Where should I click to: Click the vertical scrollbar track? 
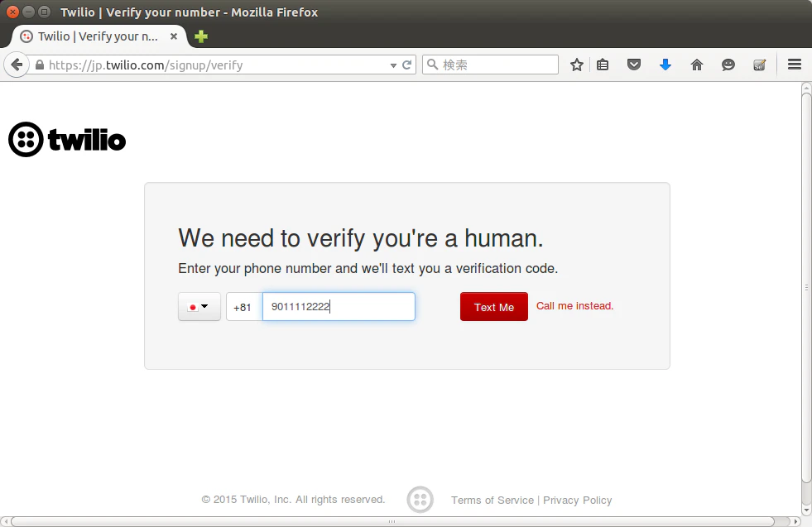pos(806,290)
